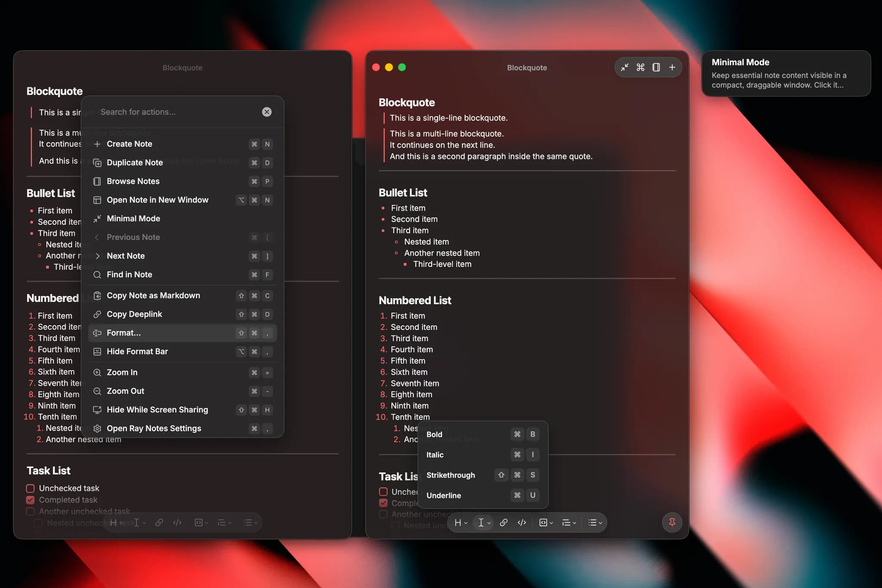882x588 pixels.
Task: Click 'Seventh item' in right window numbered list
Action: (415, 383)
